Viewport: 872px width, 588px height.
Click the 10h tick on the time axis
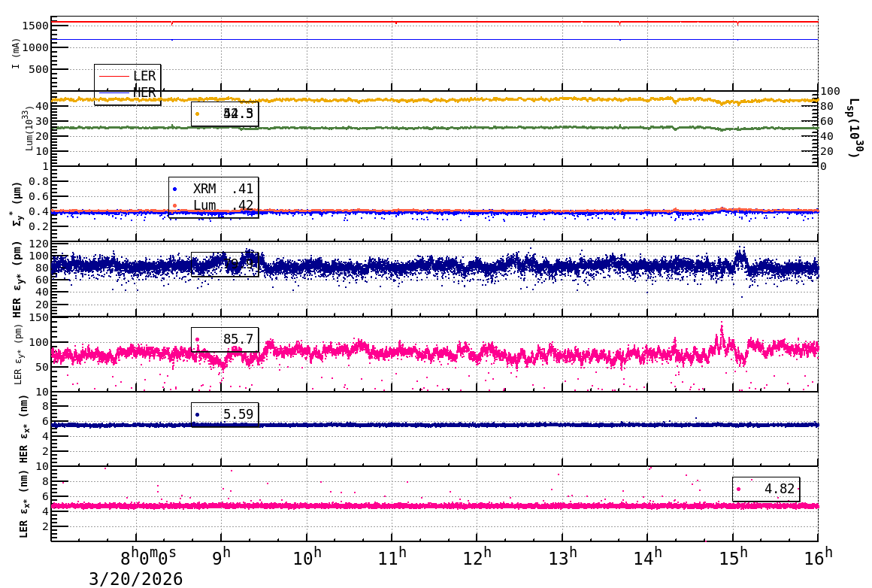pos(307,557)
